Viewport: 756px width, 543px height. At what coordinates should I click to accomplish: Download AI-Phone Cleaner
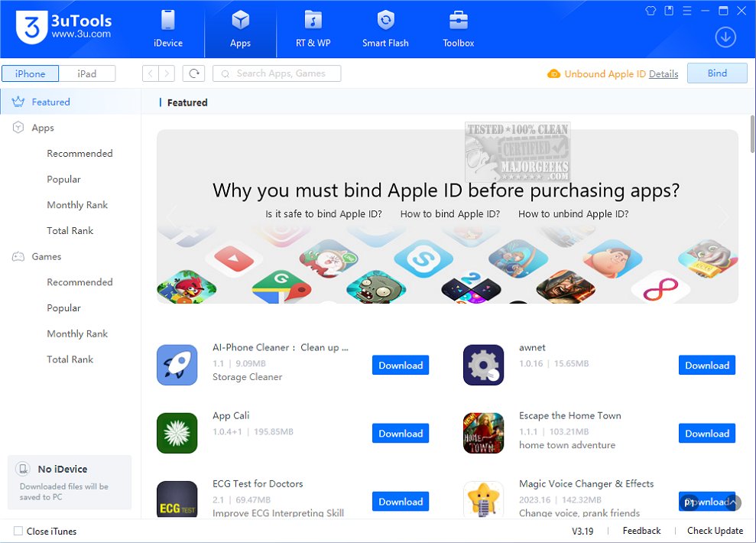401,365
